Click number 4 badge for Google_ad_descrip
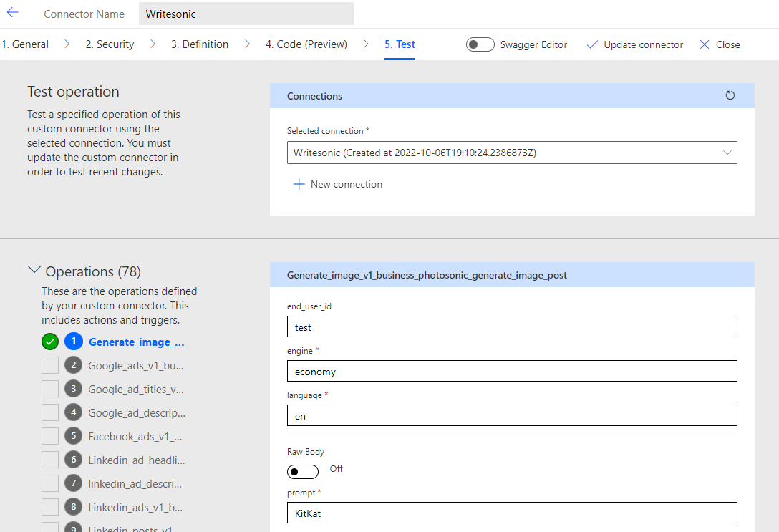Image resolution: width=779 pixels, height=532 pixels. (74, 412)
